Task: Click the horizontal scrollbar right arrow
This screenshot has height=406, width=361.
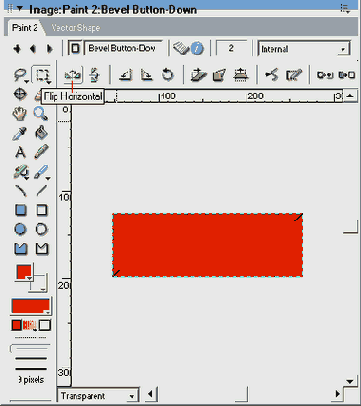Action: pos(337,394)
